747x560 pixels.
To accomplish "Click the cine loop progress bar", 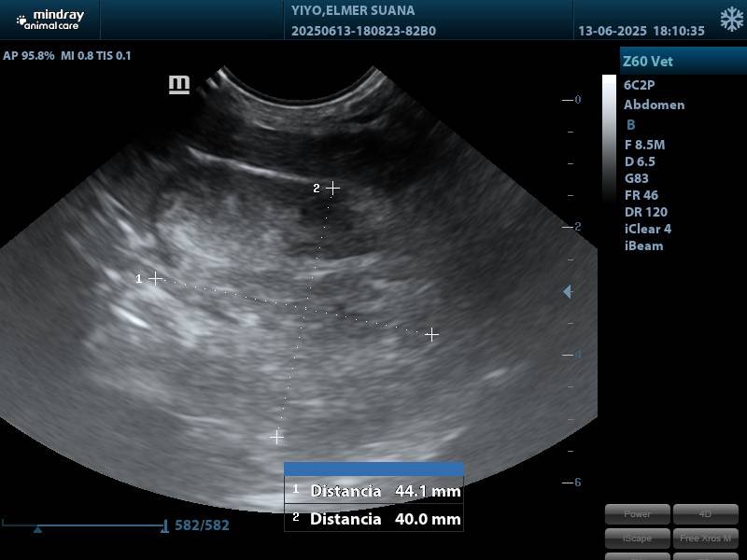I will [x=84, y=525].
